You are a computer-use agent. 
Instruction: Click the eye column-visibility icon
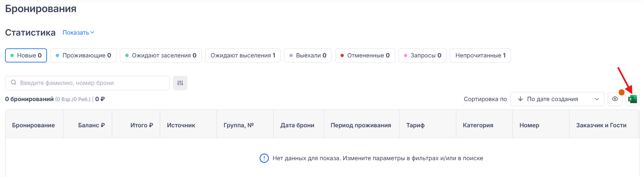(615, 99)
